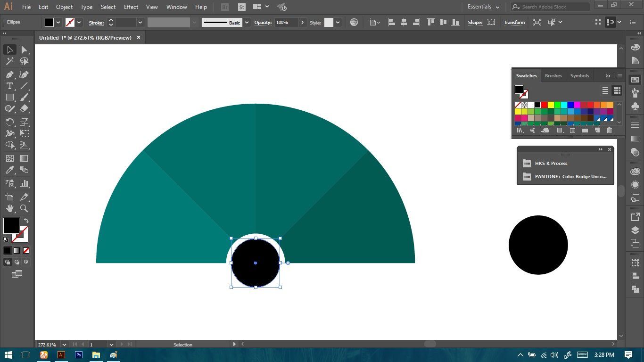The image size is (644, 362).
Task: Select the Blend tool
Action: pyautogui.click(x=24, y=170)
